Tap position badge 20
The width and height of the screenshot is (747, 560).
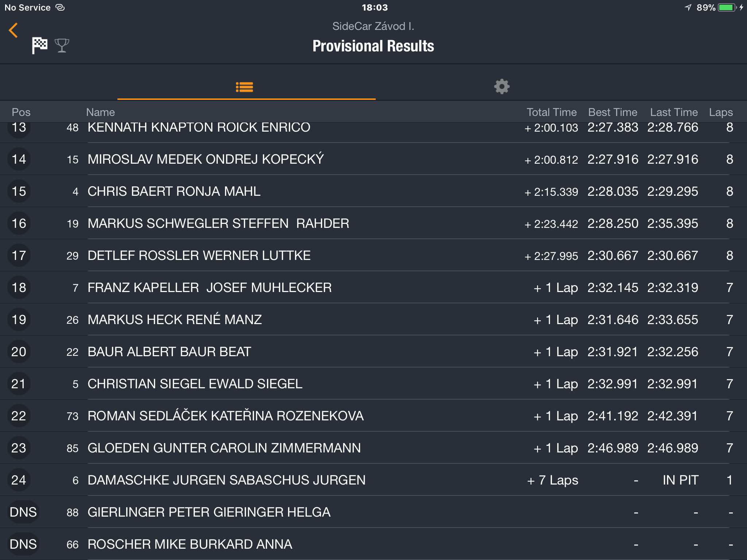19,352
